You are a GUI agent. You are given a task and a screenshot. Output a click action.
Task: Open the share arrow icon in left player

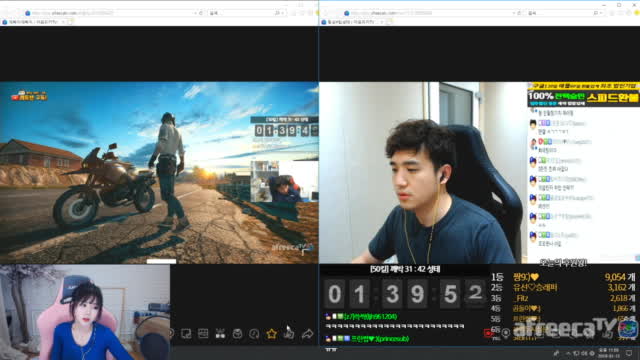point(307,334)
